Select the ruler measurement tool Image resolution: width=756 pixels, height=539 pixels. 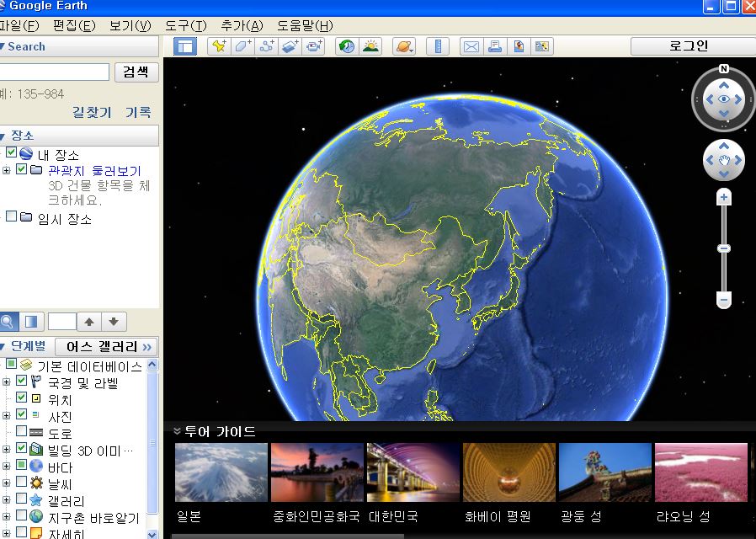(x=438, y=46)
